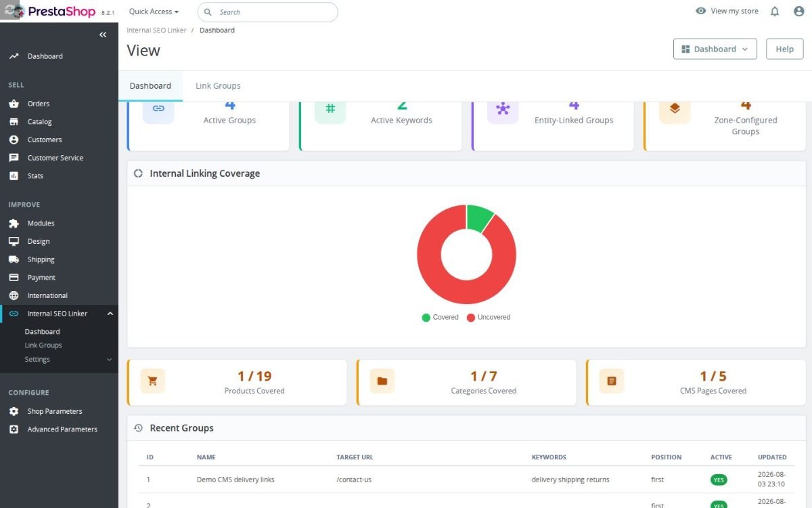Click the Active Keywords hash icon
Viewport: 812px width, 508px height.
tap(330, 109)
